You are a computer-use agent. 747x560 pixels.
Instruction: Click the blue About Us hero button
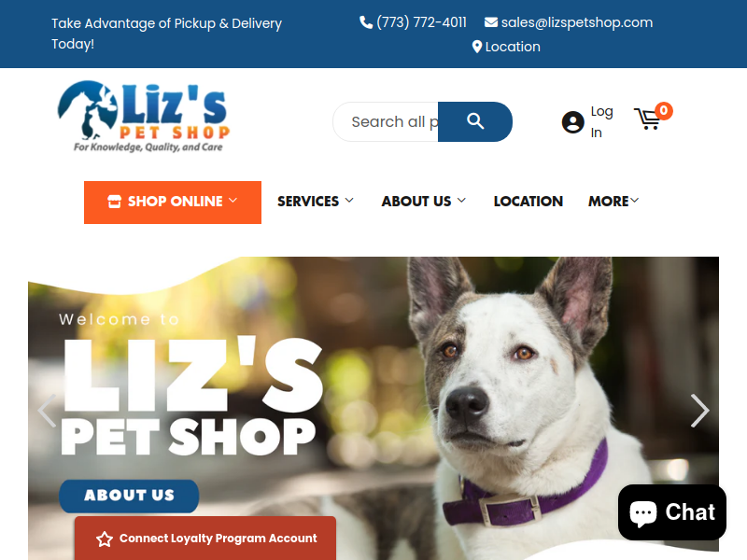[129, 496]
